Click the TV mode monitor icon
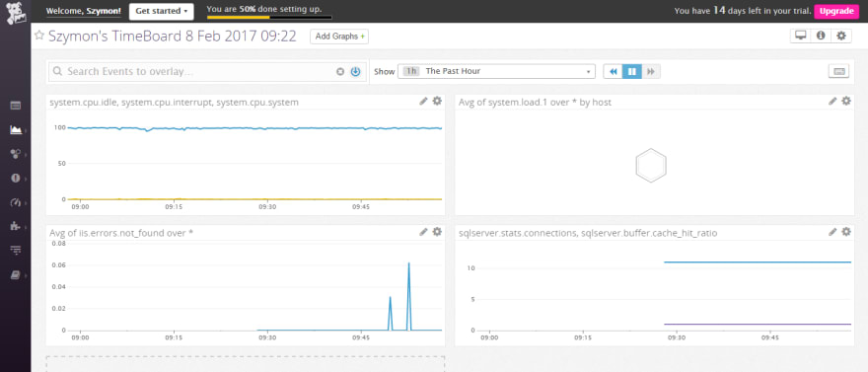 coord(800,36)
